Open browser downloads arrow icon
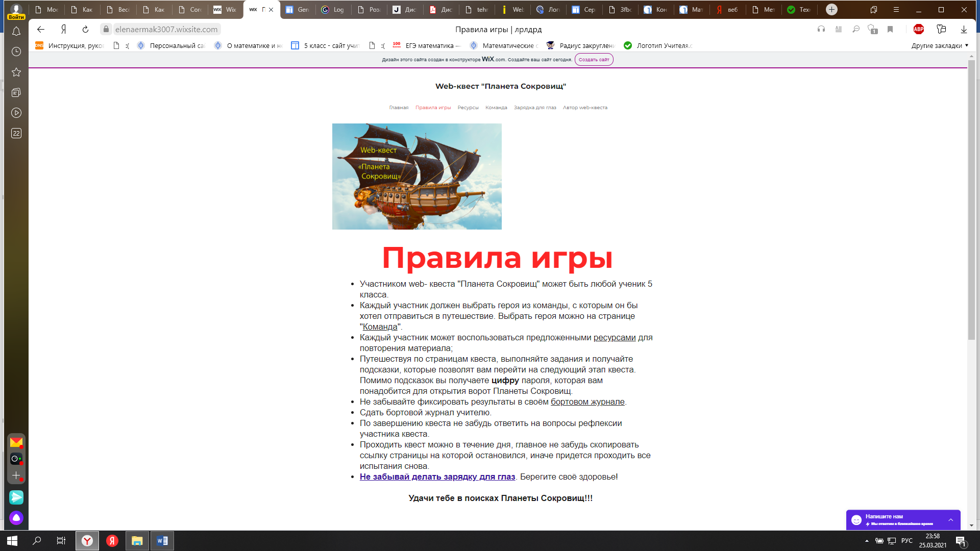 (964, 30)
